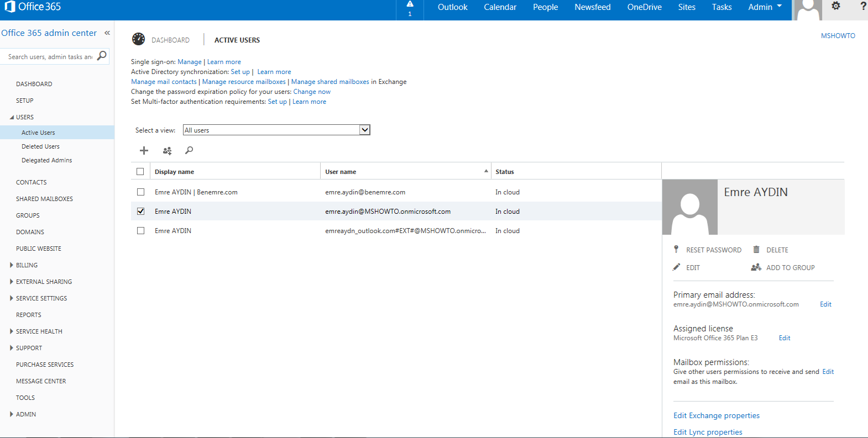Image resolution: width=868 pixels, height=438 pixels.
Task: Open the settings gear icon
Action: click(836, 6)
